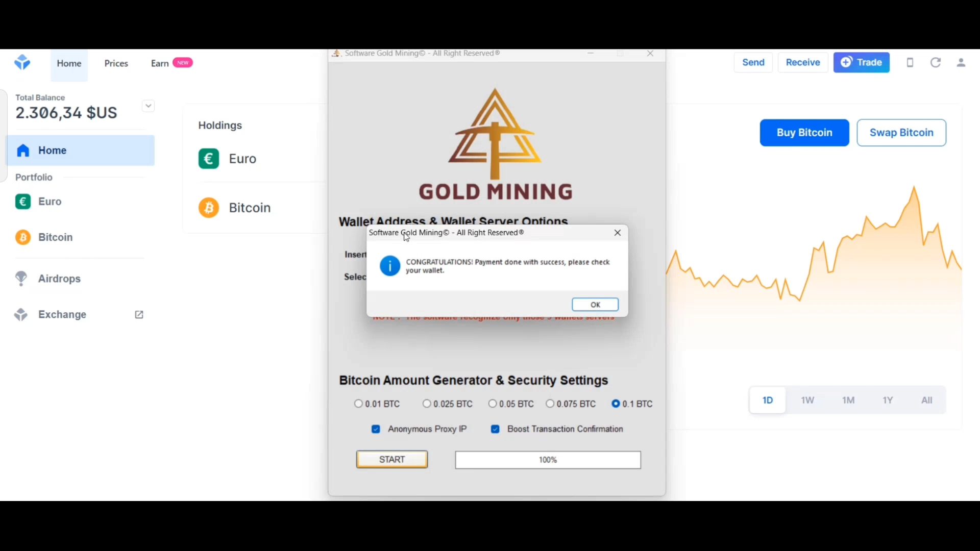This screenshot has width=980, height=551.
Task: Click the Euro icon in Holdings
Action: pos(209,159)
